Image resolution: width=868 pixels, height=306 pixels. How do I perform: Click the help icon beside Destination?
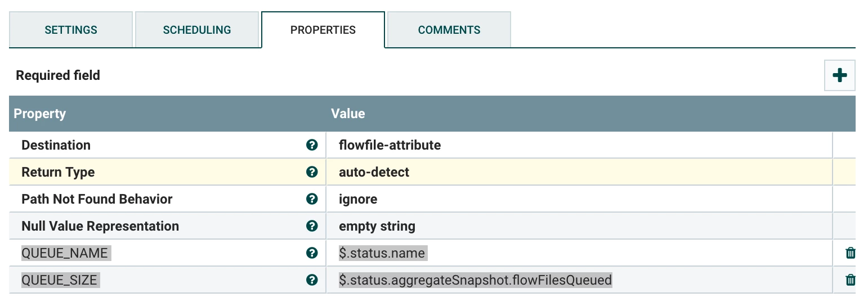[312, 145]
